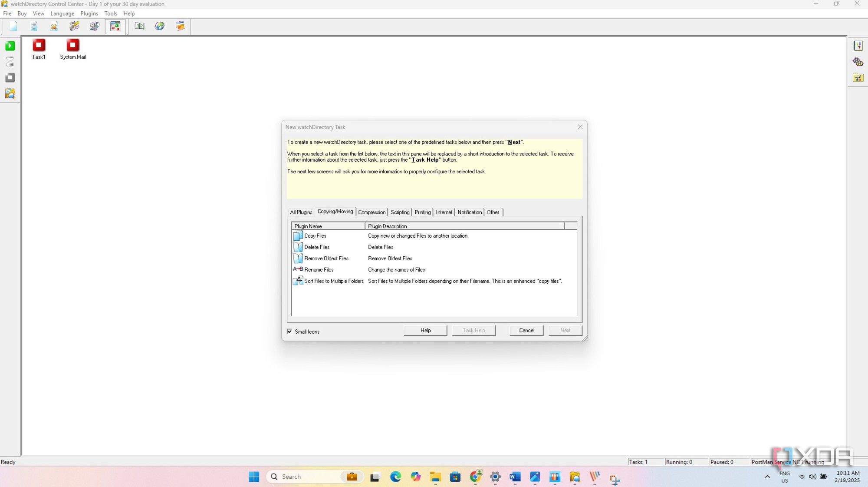Click the globe web toolbar icon
This screenshot has width=868, height=487.
[x=160, y=27]
